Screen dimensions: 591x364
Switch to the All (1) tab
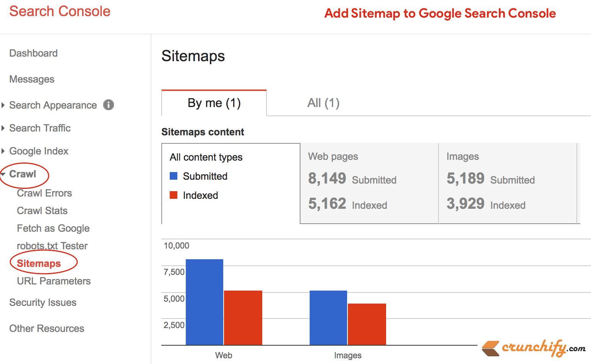(x=323, y=103)
